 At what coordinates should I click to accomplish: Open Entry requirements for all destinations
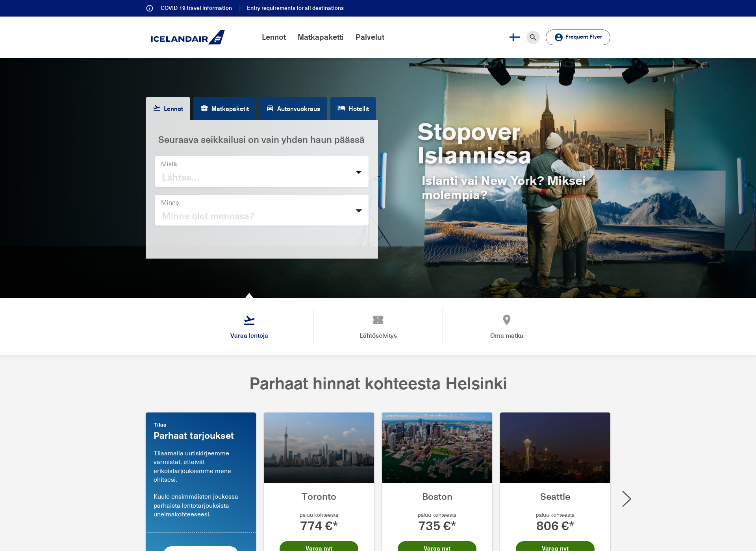click(x=295, y=8)
